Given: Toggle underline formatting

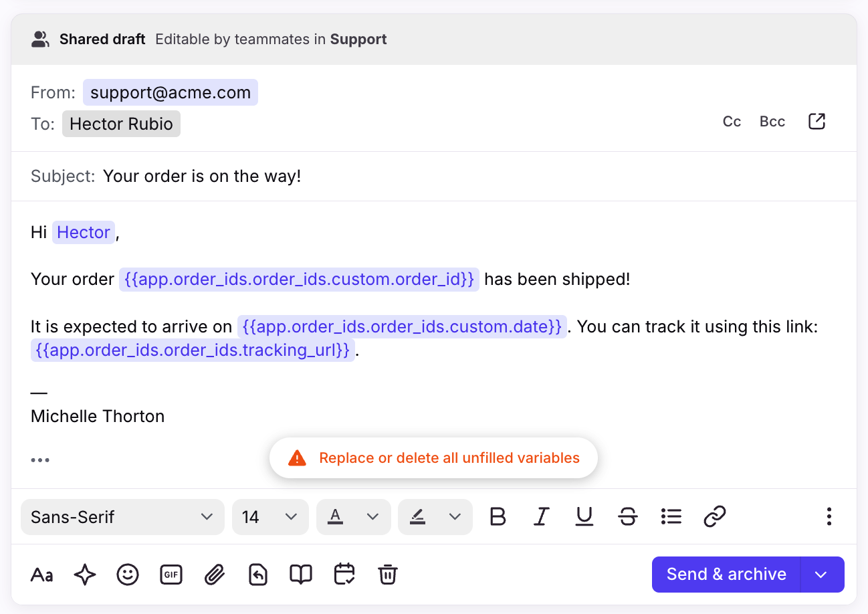Looking at the screenshot, I should pyautogui.click(x=584, y=516).
